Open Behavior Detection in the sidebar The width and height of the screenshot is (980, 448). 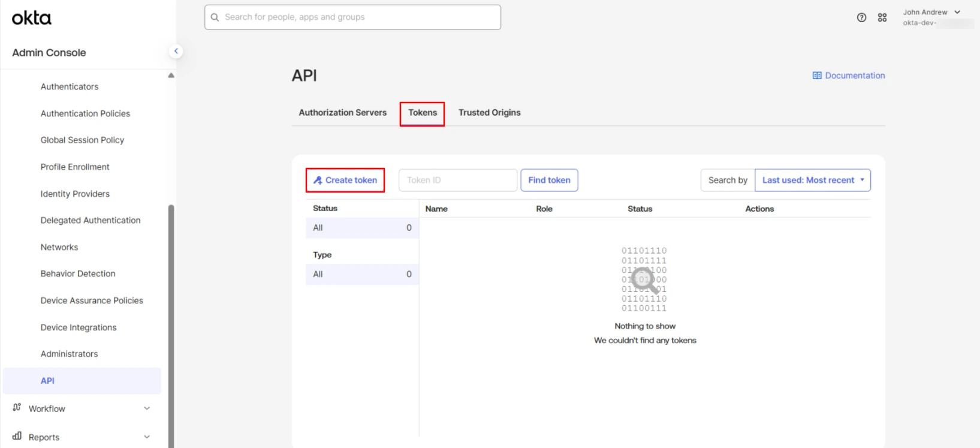click(78, 273)
